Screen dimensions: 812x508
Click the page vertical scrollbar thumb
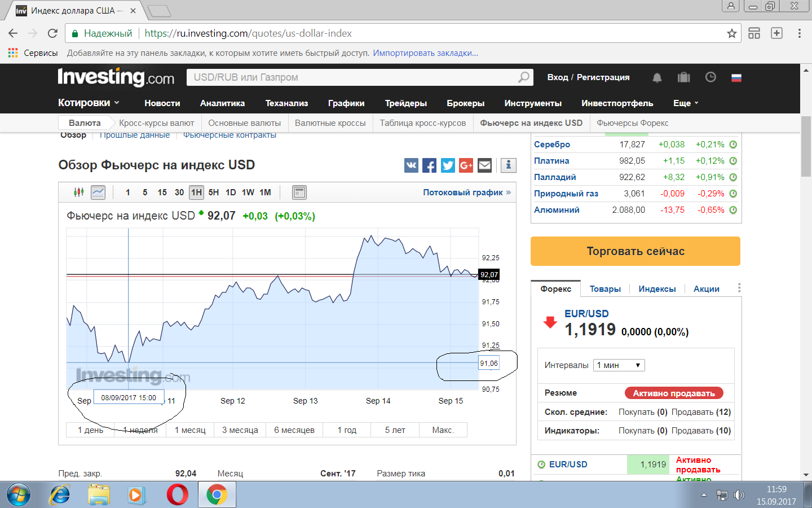point(806,147)
